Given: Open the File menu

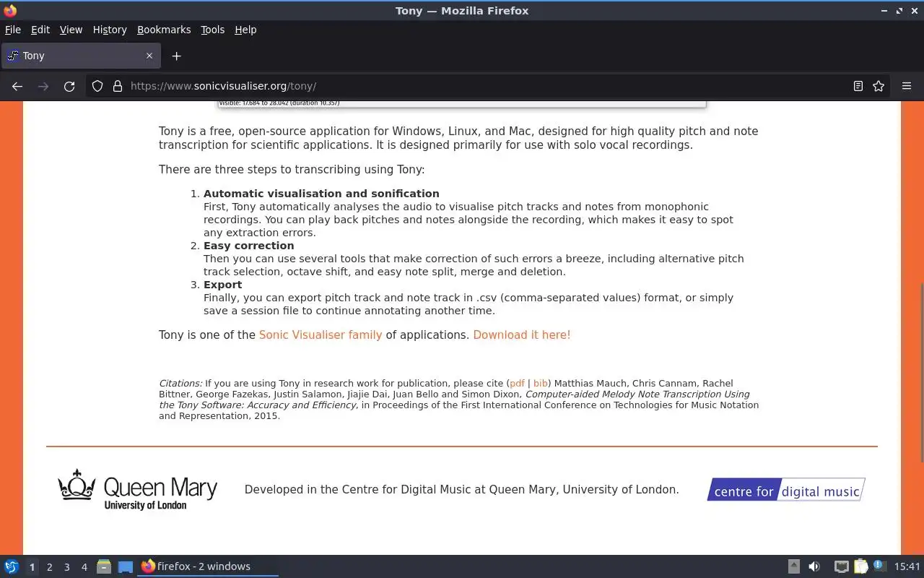Looking at the screenshot, I should coord(13,30).
